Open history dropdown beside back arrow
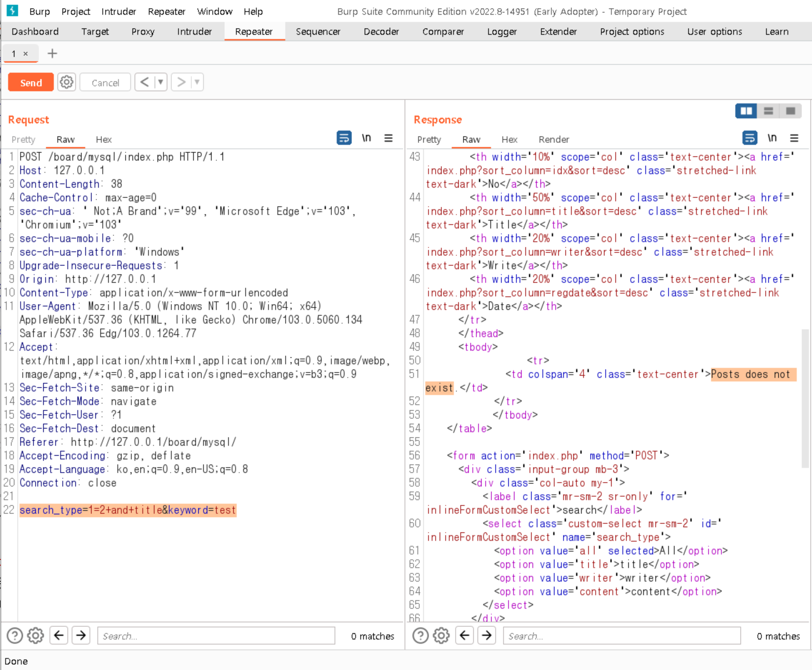Viewport: 812px width, 670px height. tap(161, 82)
